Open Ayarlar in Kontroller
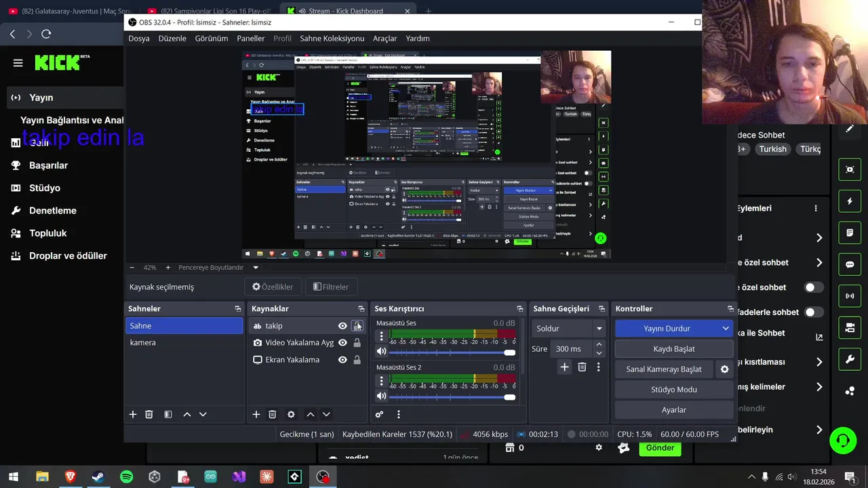This screenshot has height=488, width=868. click(x=674, y=410)
